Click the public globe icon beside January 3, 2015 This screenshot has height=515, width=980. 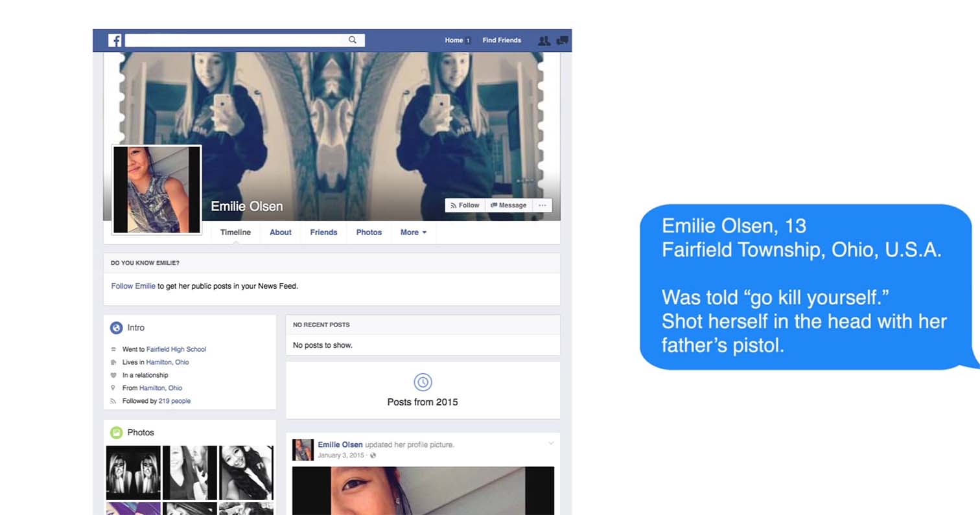[x=373, y=455]
